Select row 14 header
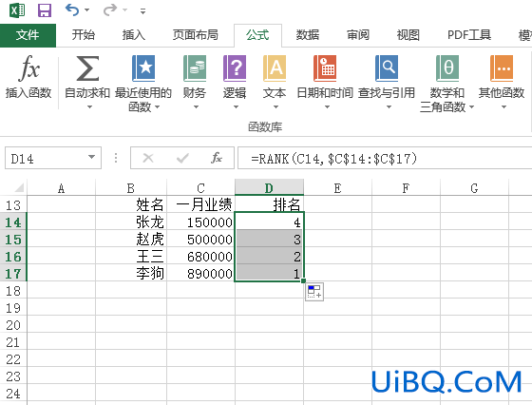The image size is (532, 405). (13, 222)
